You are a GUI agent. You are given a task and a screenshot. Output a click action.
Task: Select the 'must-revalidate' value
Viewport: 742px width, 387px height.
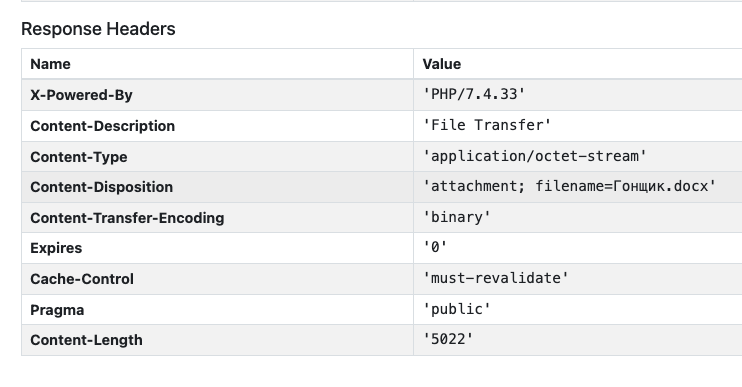(495, 278)
